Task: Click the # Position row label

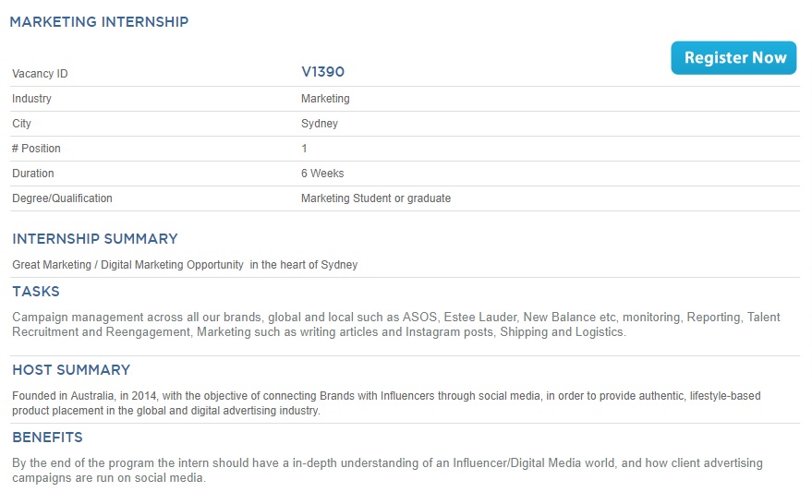Action: tap(36, 149)
